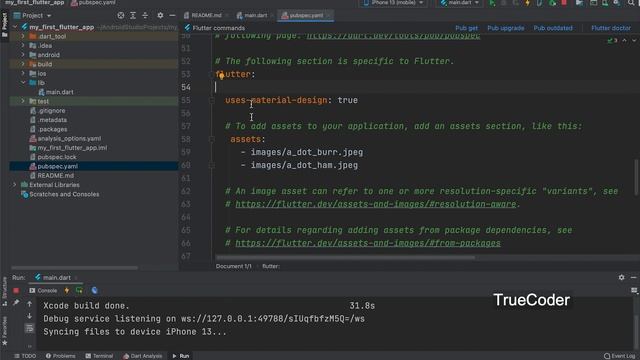This screenshot has height=360, width=640.
Task: Open Project panel settings gear
Action: [x=160, y=16]
